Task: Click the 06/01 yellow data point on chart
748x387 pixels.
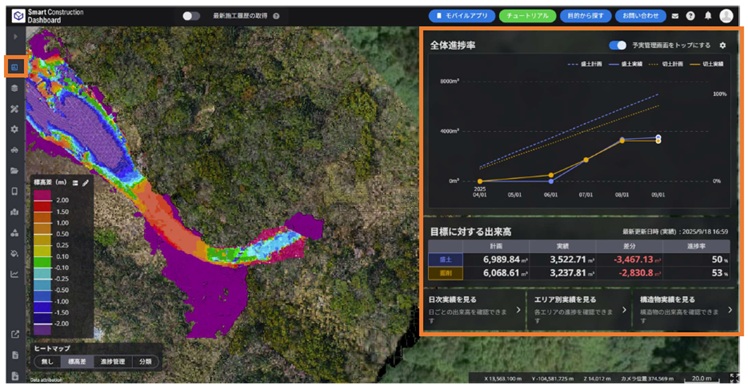Action: coord(551,175)
